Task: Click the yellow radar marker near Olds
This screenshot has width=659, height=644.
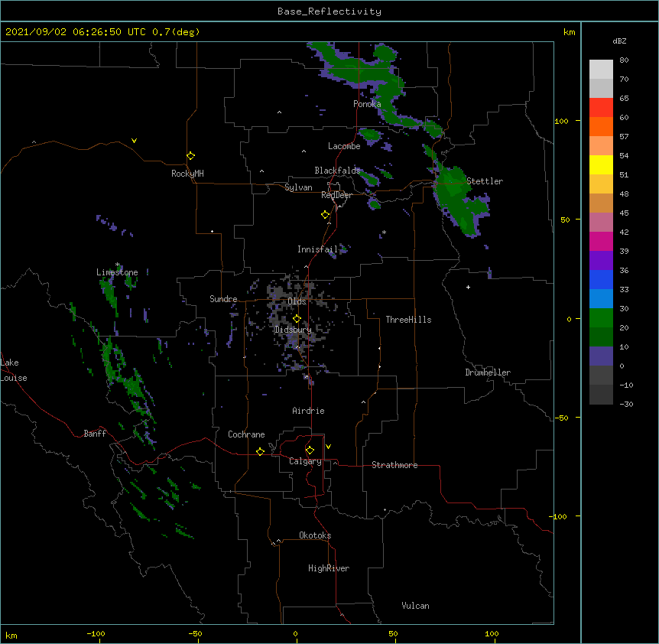Action: [297, 319]
